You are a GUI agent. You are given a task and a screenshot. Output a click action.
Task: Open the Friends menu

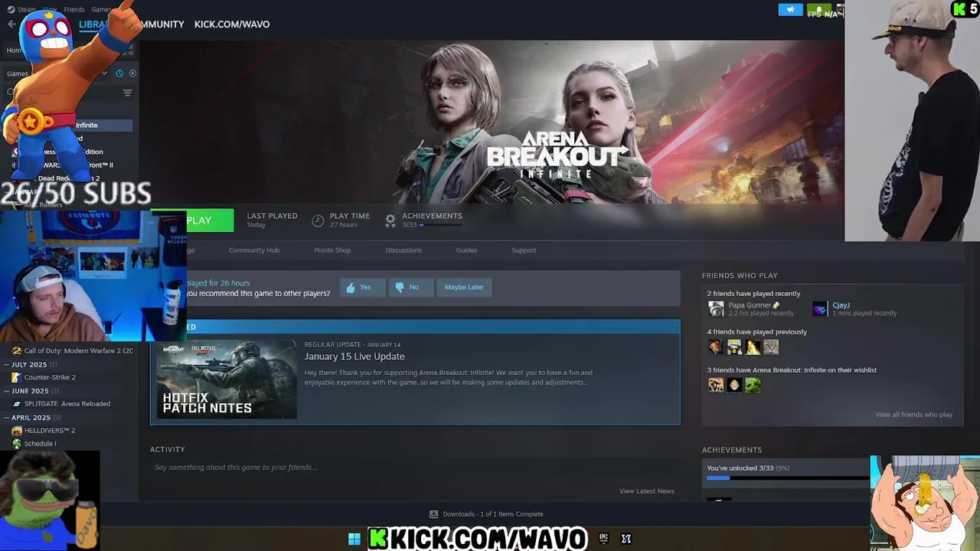pyautogui.click(x=74, y=9)
